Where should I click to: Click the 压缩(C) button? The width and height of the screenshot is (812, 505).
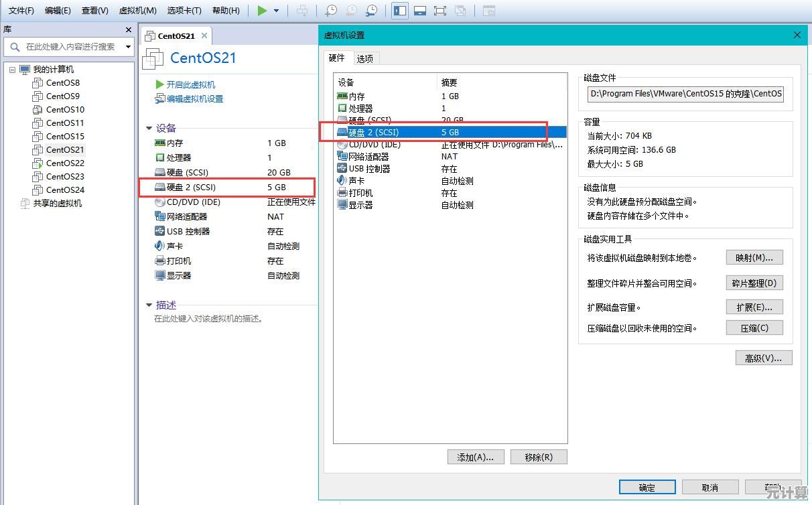pos(754,328)
